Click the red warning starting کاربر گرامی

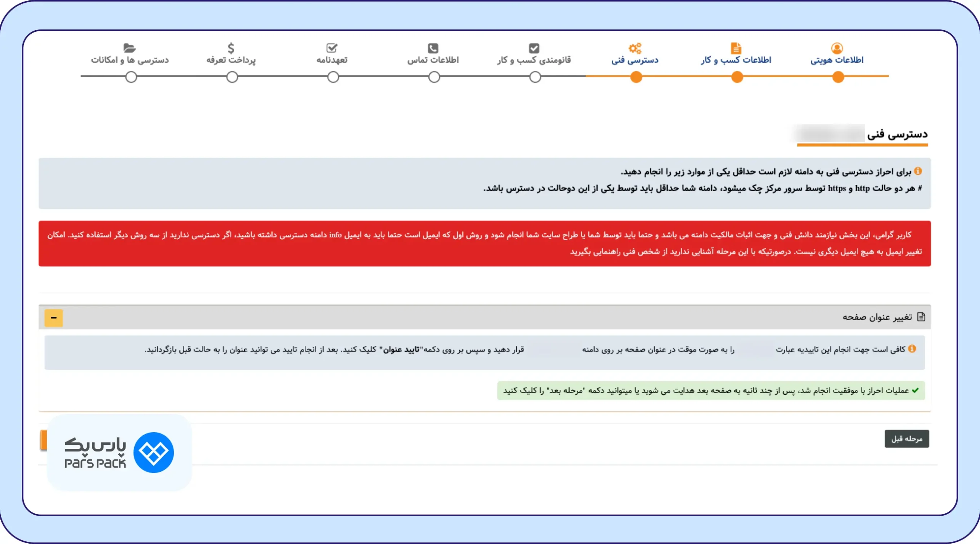click(x=485, y=243)
